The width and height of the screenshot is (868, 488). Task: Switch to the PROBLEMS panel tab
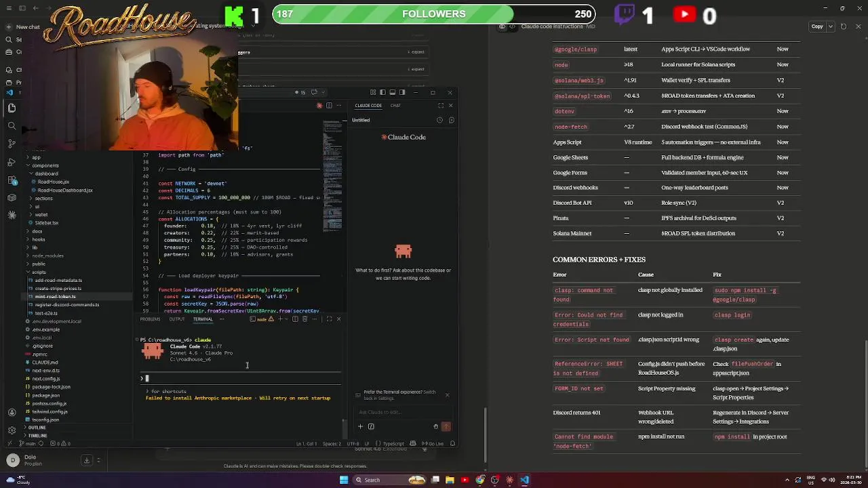click(150, 319)
